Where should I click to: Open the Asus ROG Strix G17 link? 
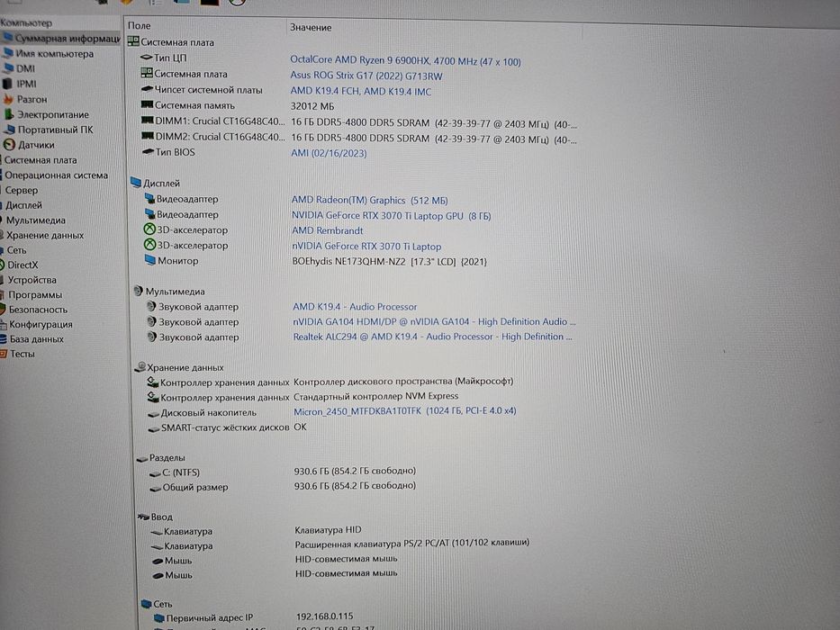(x=366, y=76)
